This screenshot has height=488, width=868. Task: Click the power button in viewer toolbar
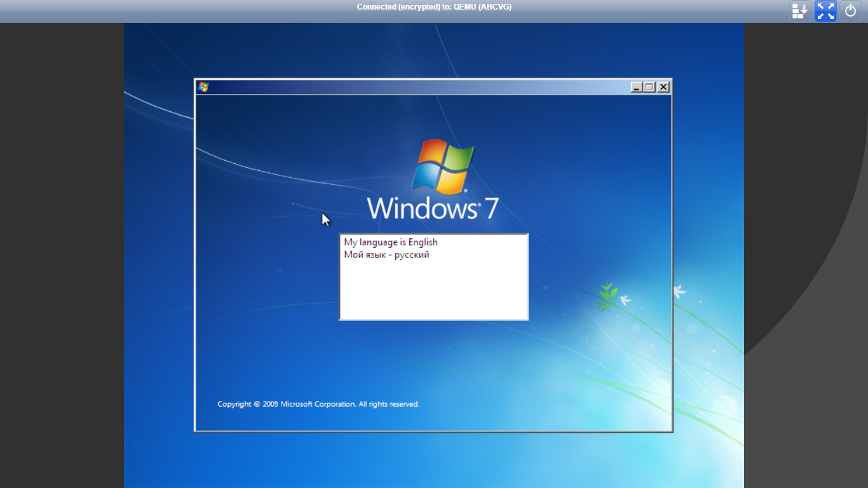[x=850, y=11]
